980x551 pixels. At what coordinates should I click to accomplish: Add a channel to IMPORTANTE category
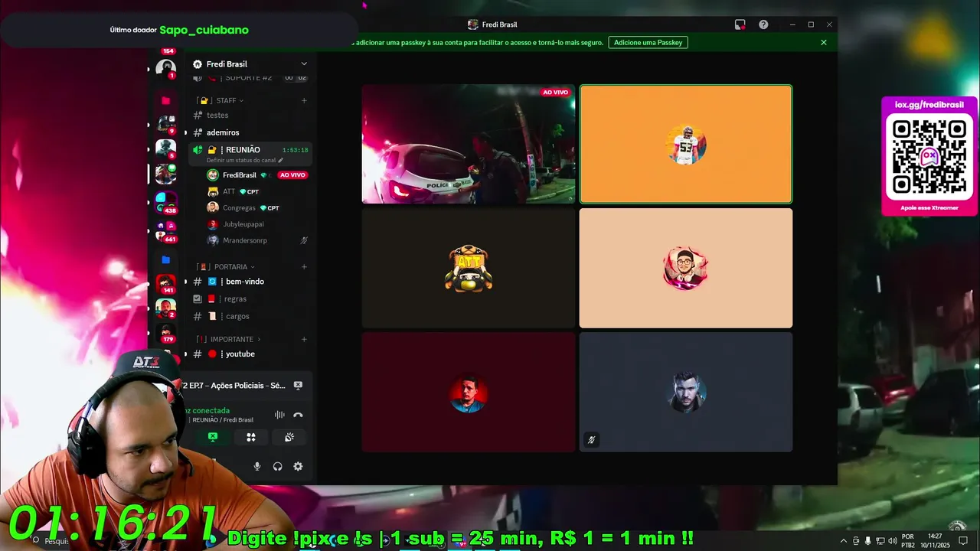pyautogui.click(x=304, y=339)
